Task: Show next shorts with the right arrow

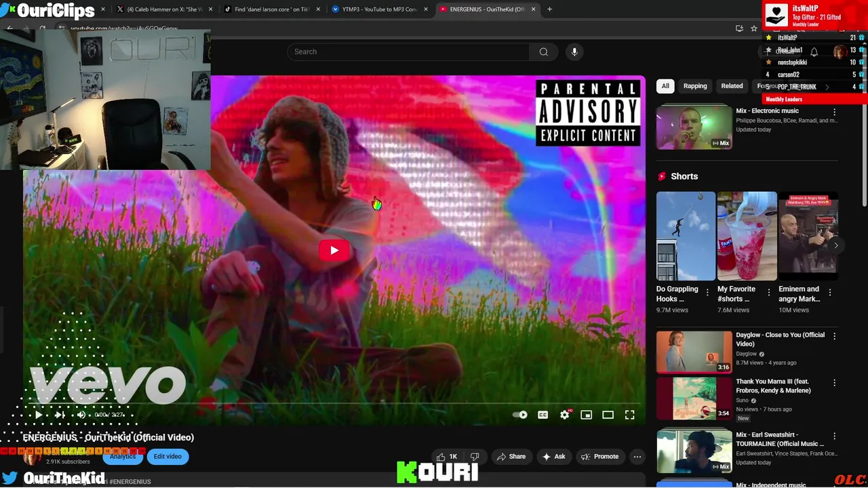Action: tap(836, 245)
